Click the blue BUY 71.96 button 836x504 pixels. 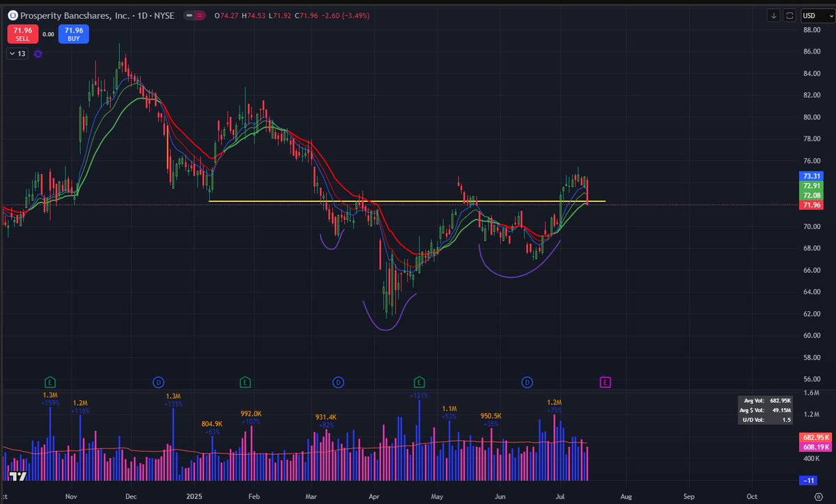pos(74,34)
